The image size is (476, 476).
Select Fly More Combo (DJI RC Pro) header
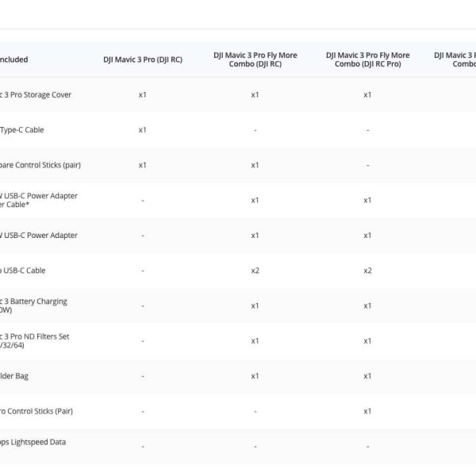pos(367,59)
